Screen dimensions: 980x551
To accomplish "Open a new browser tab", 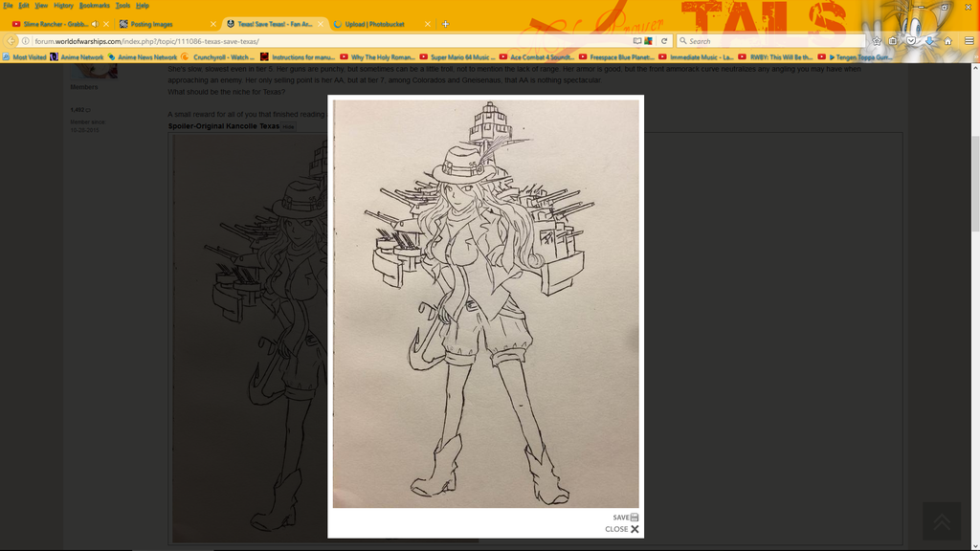I will pyautogui.click(x=446, y=24).
